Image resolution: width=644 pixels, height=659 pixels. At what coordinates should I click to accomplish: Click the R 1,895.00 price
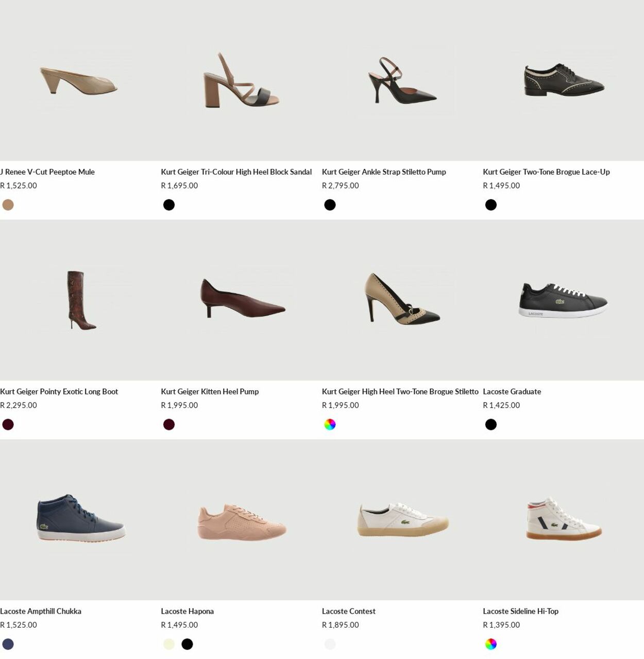point(341,625)
